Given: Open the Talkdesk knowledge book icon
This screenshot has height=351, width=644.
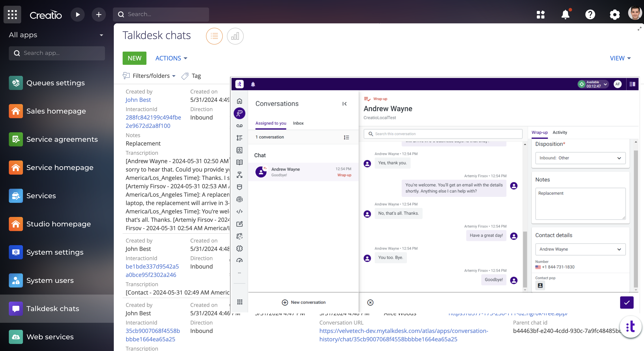Looking at the screenshot, I should [x=240, y=162].
